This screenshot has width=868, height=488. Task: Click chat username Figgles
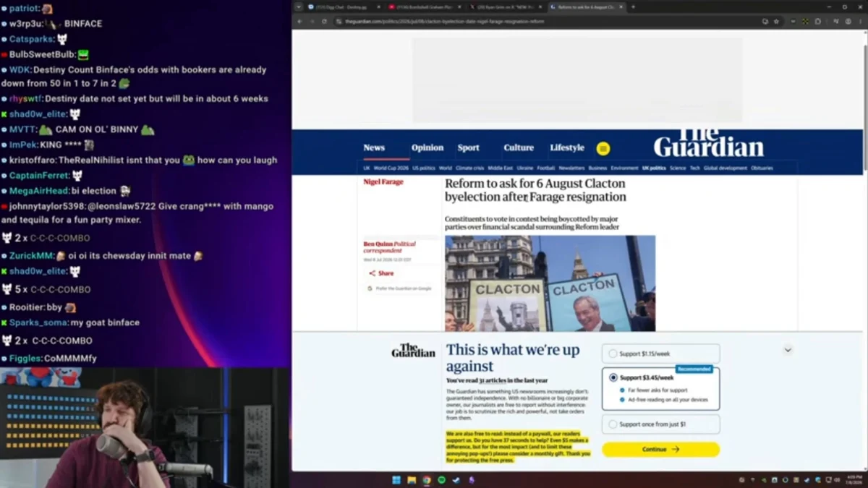pyautogui.click(x=25, y=359)
